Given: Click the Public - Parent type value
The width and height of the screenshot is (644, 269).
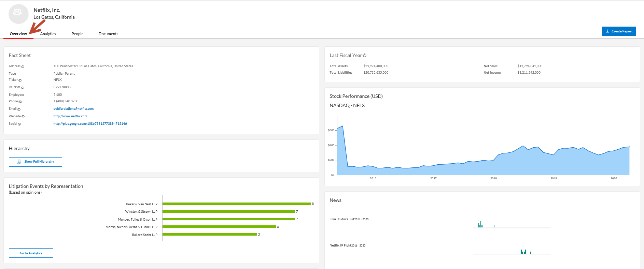Looking at the screenshot, I should tap(64, 74).
